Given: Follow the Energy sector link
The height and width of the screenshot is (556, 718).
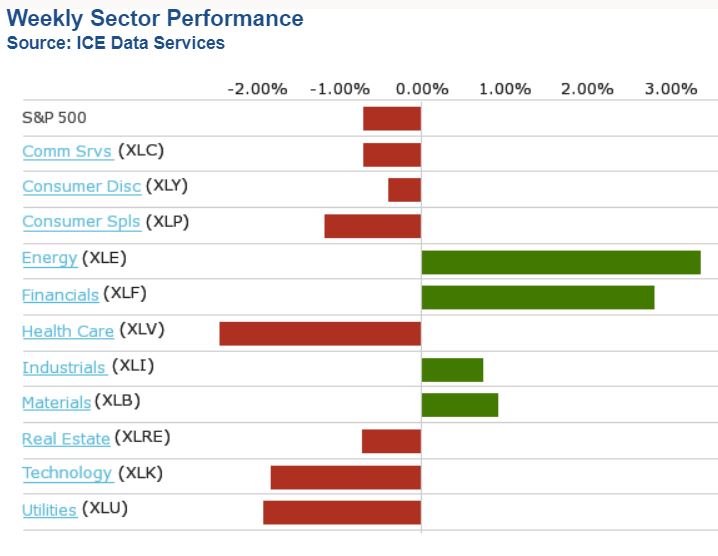Looking at the screenshot, I should (49, 258).
